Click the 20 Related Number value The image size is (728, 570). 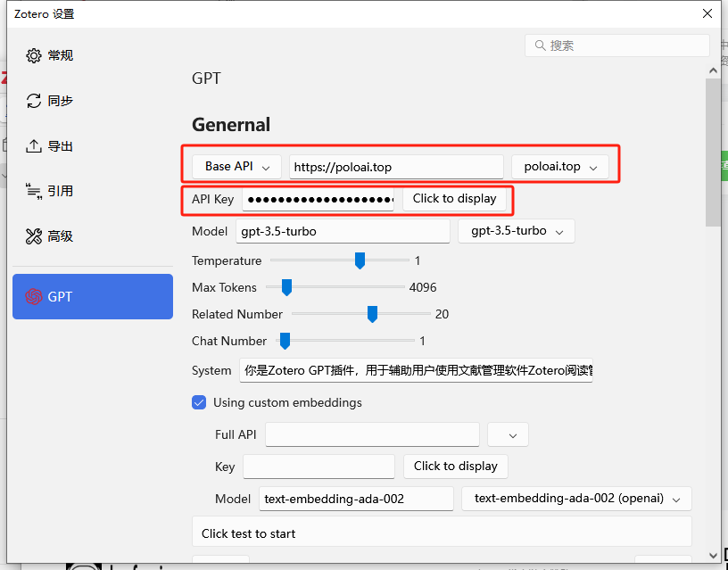[x=442, y=314]
